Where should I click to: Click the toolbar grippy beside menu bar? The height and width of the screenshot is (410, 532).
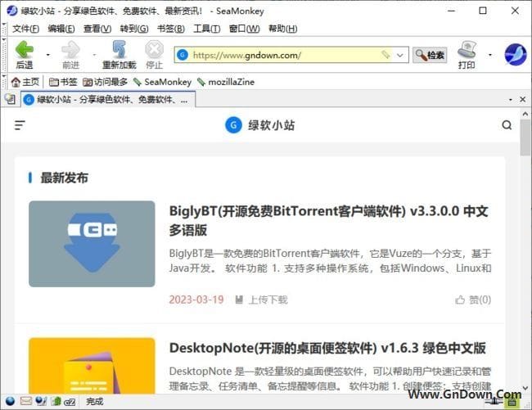[4, 29]
